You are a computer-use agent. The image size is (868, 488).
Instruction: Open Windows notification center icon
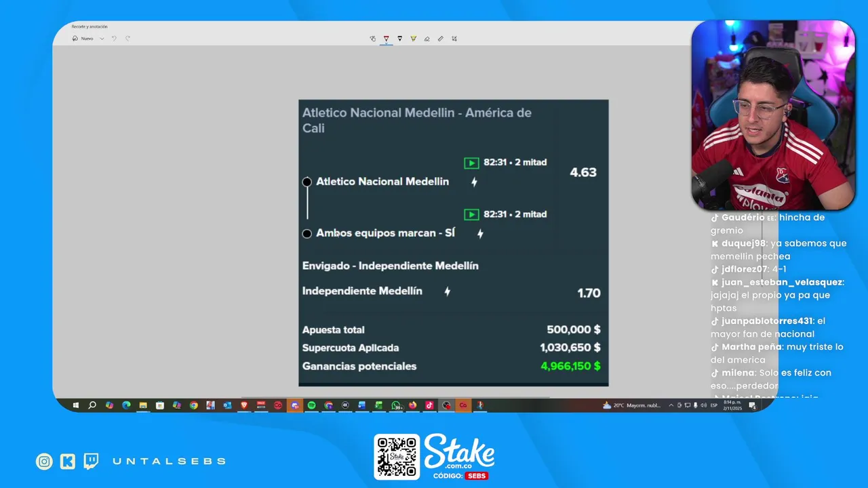(x=752, y=405)
